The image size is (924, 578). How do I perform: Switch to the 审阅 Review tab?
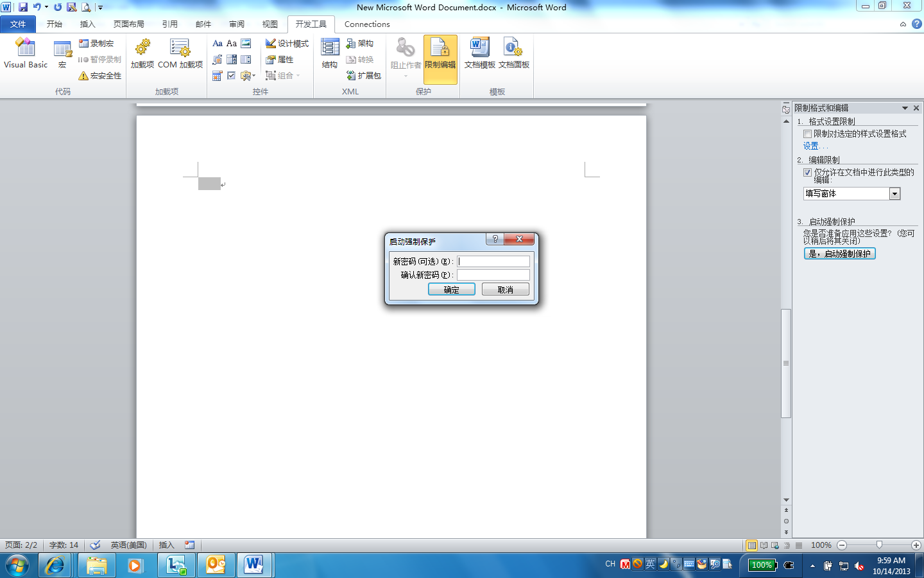coord(237,24)
